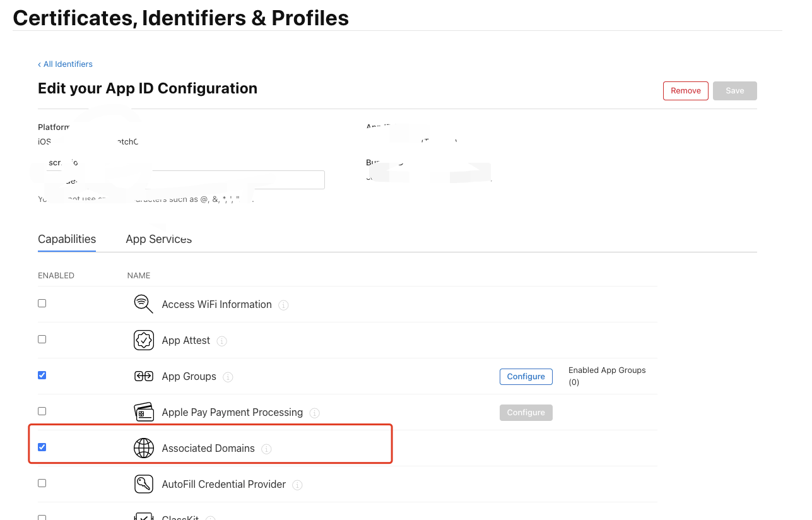
Task: Show info for Associated Domains
Action: (x=267, y=449)
